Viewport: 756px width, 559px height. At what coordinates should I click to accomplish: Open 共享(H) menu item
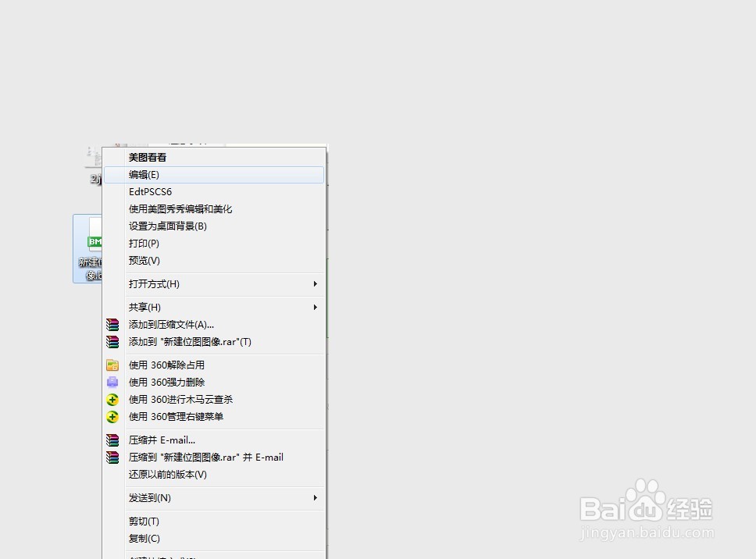[214, 307]
